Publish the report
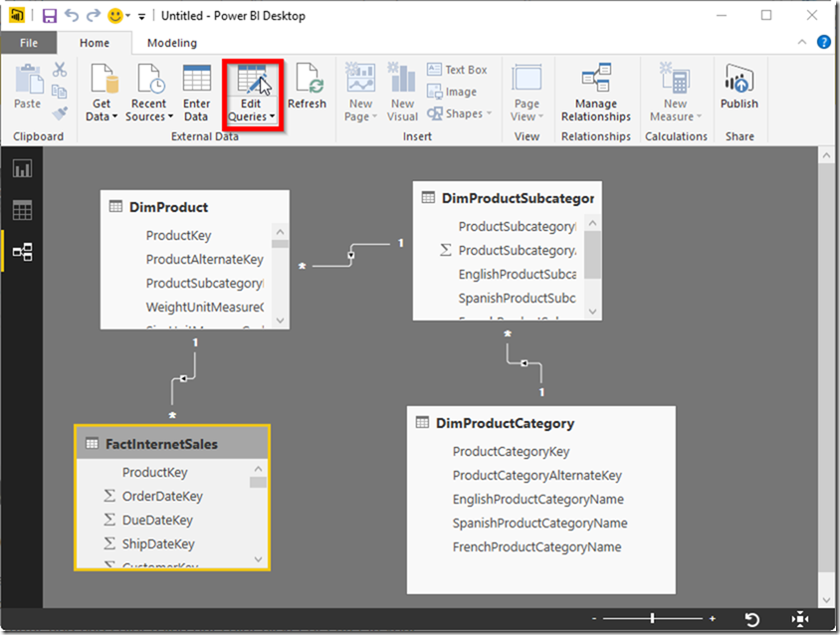This screenshot has height=635, width=840. point(738,88)
